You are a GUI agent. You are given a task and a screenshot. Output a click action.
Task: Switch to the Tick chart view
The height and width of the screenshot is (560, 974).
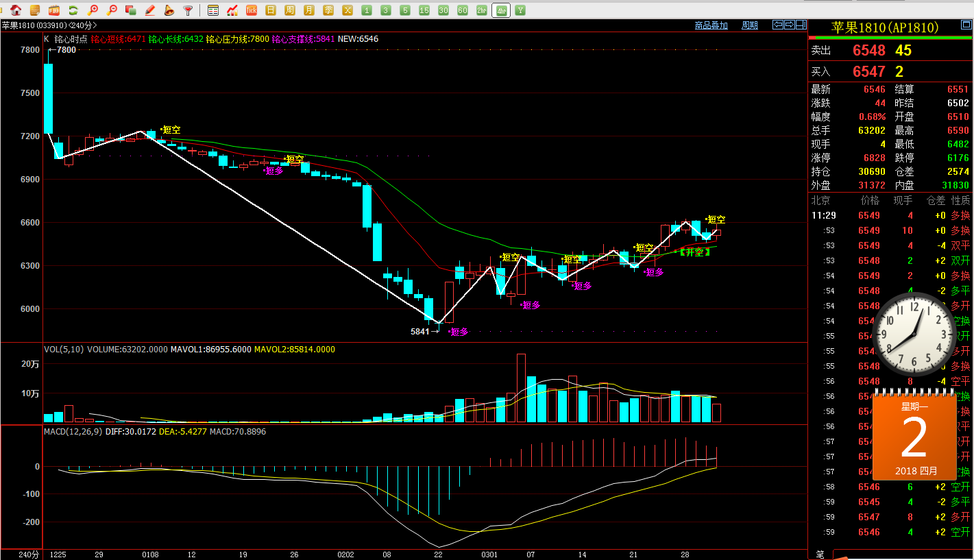(252, 10)
